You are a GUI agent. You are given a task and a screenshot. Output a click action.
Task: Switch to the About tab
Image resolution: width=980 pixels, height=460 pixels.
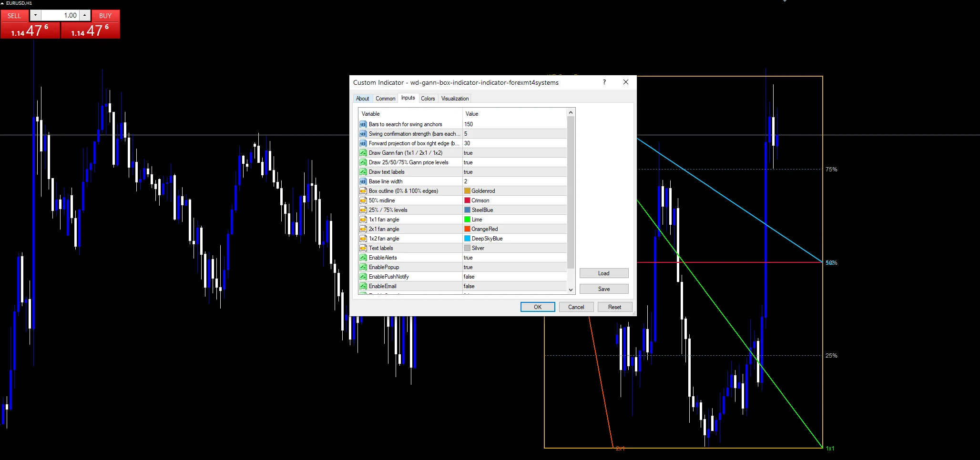pyautogui.click(x=362, y=99)
